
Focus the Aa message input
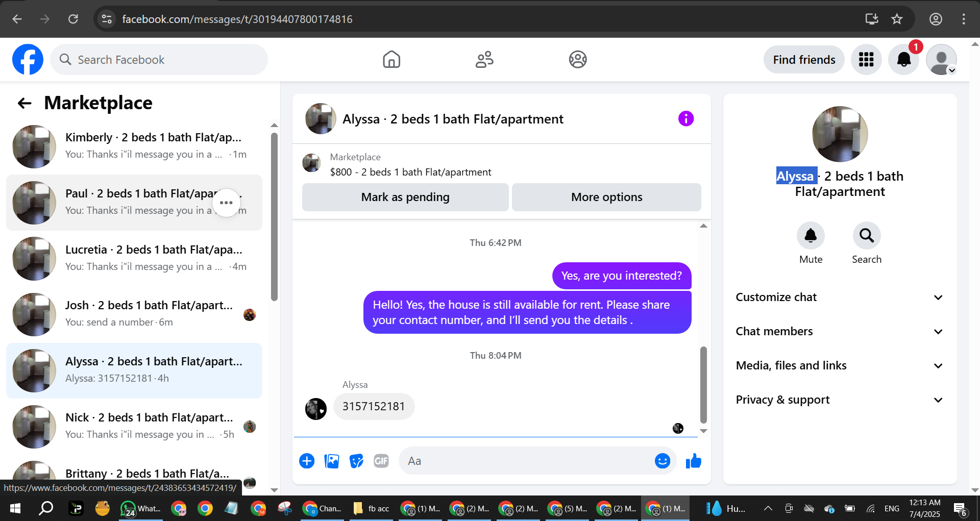point(528,461)
